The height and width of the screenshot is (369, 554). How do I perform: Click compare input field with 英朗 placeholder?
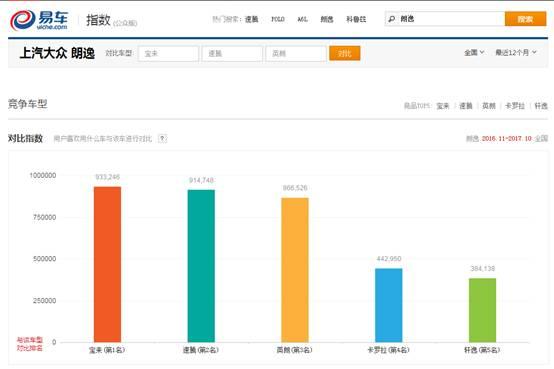point(296,54)
